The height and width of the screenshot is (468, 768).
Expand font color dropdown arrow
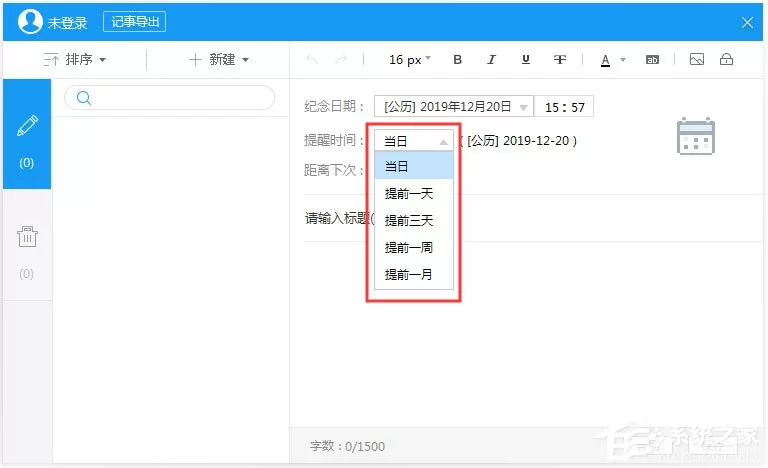pos(623,60)
